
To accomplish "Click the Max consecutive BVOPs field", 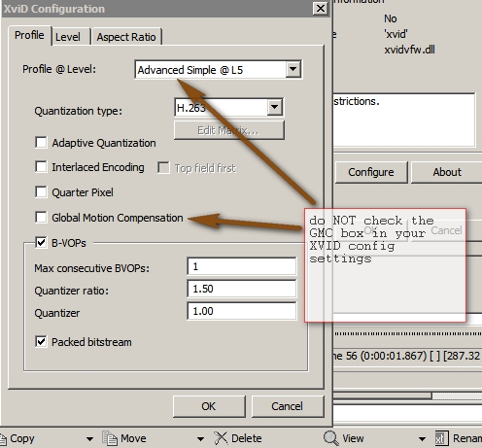I will (x=242, y=266).
